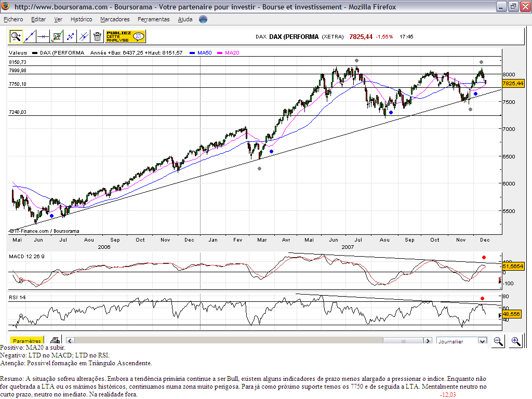
Task: Click the red marker in RSI panel
Action: click(x=483, y=299)
